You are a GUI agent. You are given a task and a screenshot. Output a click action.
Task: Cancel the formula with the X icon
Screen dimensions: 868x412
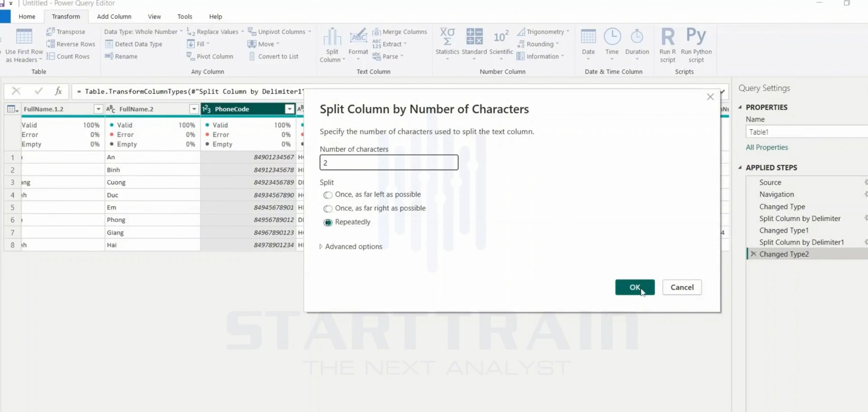(16, 91)
